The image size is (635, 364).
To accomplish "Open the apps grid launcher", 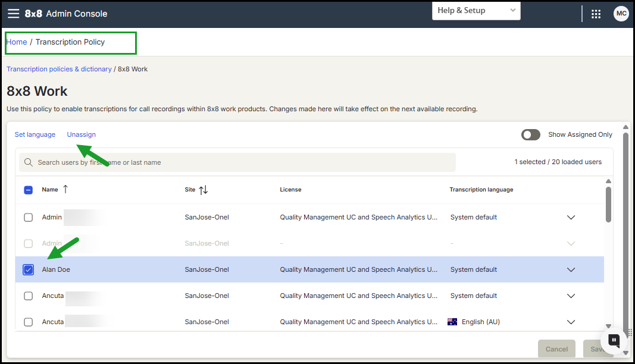I will pyautogui.click(x=596, y=14).
